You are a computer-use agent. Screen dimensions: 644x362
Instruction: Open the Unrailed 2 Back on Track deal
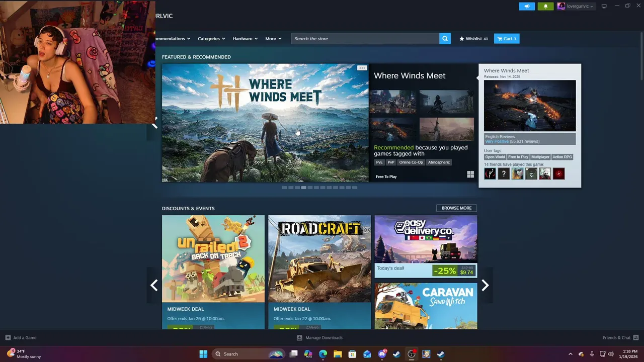coord(213,272)
